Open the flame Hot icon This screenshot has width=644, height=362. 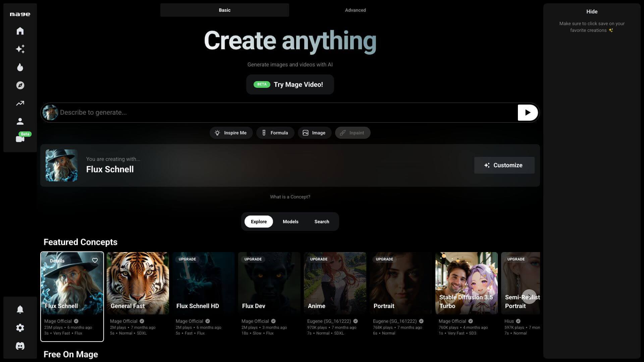tap(20, 67)
